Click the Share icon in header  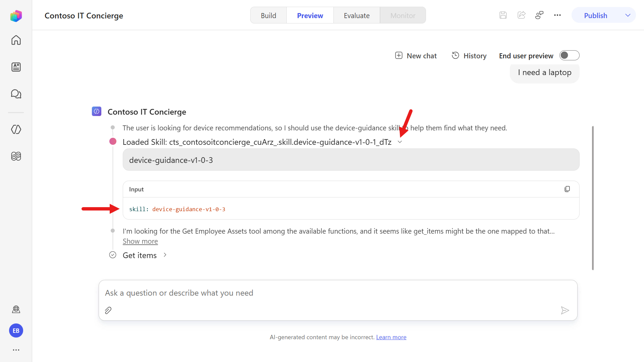[521, 15]
